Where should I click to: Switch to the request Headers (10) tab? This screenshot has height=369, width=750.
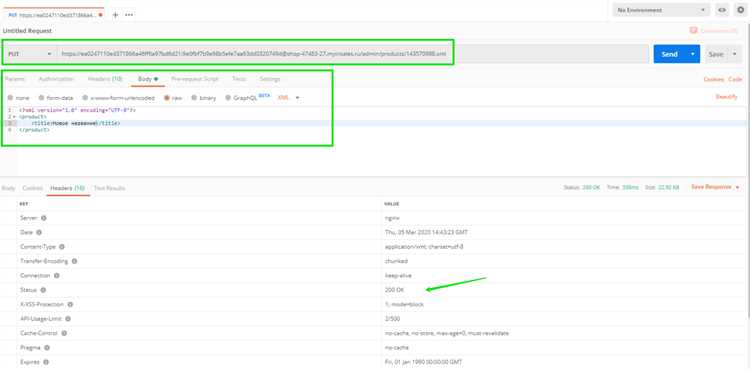coord(105,79)
